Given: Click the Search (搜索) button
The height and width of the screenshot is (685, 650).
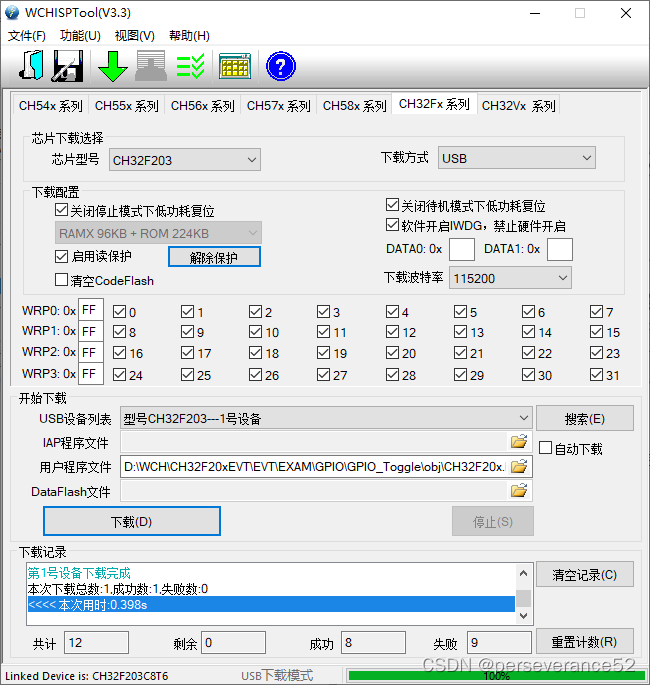Looking at the screenshot, I should 584,419.
